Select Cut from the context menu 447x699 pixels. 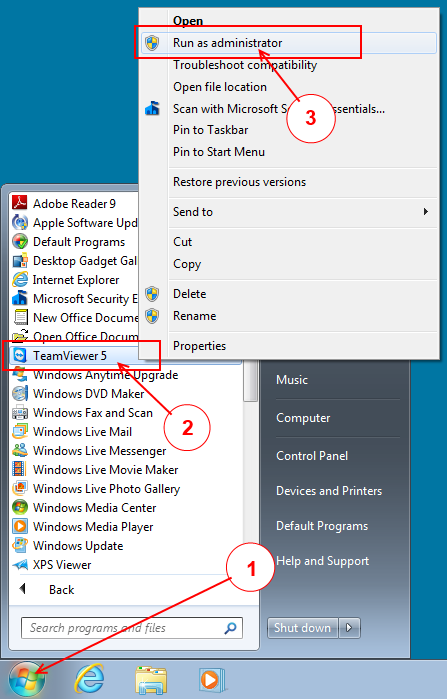point(182,242)
